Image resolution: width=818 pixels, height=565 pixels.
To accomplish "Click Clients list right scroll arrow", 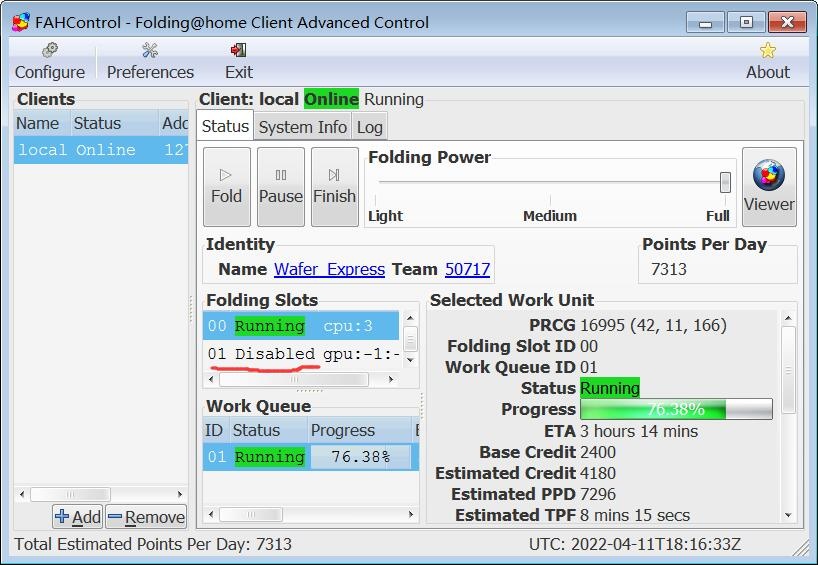I will (x=179, y=494).
